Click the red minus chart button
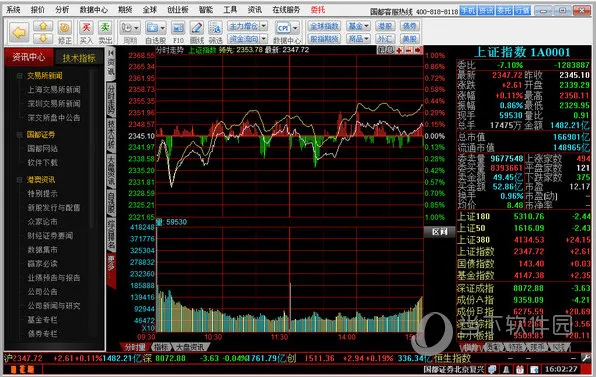The height and width of the screenshot is (377, 596). (x=409, y=50)
